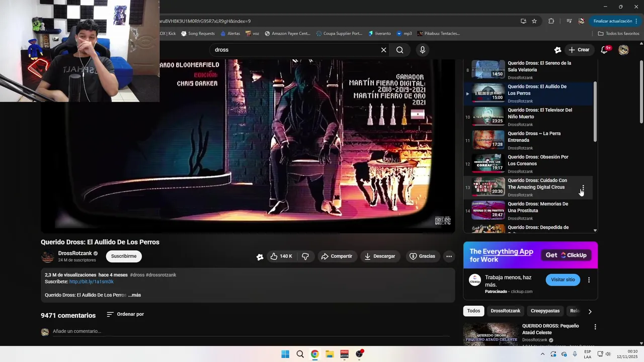Click the #drossrotzank hashtag

(161, 275)
